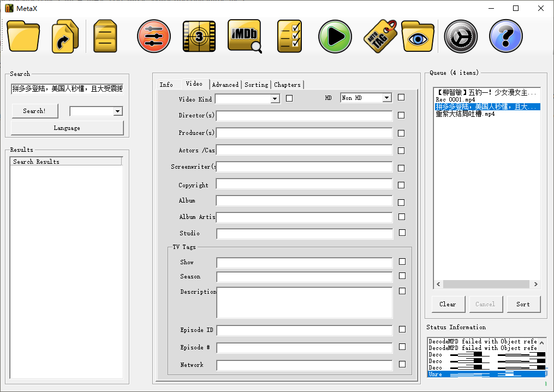Click the film countdown leader icon
This screenshot has width=554, height=392.
point(199,36)
